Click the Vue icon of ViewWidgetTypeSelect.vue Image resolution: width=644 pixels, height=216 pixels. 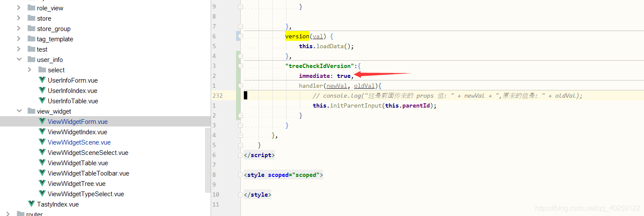[x=42, y=194]
